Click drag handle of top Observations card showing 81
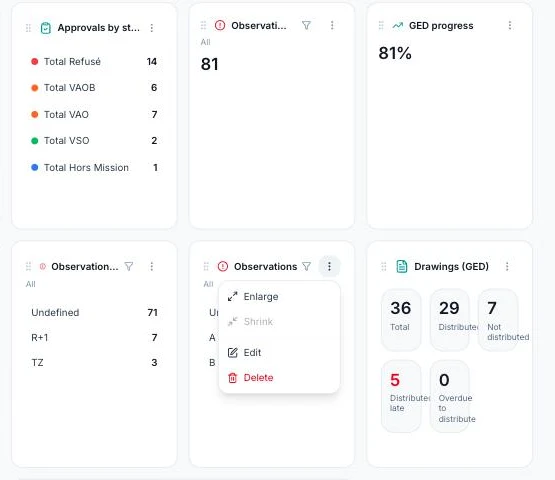555x480 pixels. click(203, 25)
